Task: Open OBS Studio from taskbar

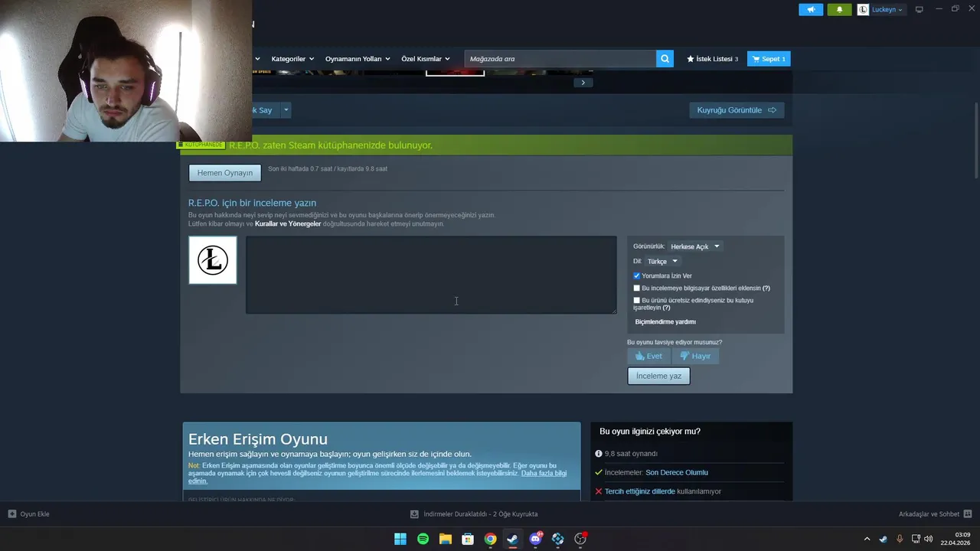Action: click(580, 539)
